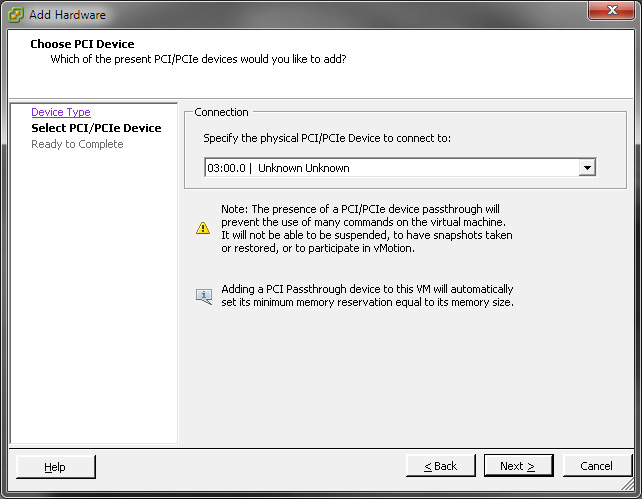Click the 'Choose PCI Device' heading
The width and height of the screenshot is (642, 499).
coord(82,44)
